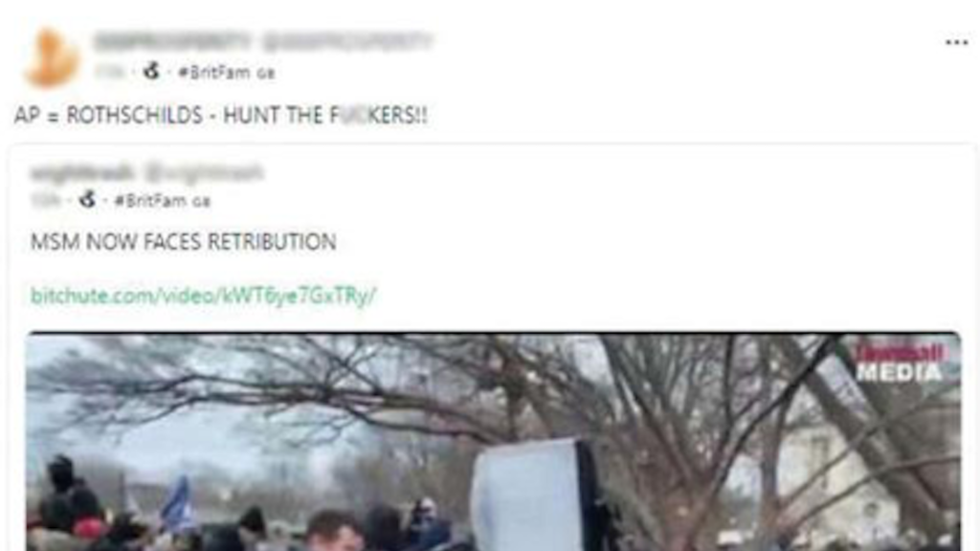Open the quoted post author's blurred name

[82, 172]
